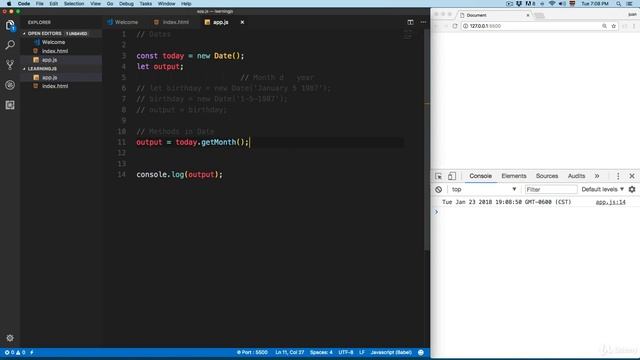Open the DevTools Audits tab
Image resolution: width=640 pixels, height=360 pixels.
(x=576, y=176)
